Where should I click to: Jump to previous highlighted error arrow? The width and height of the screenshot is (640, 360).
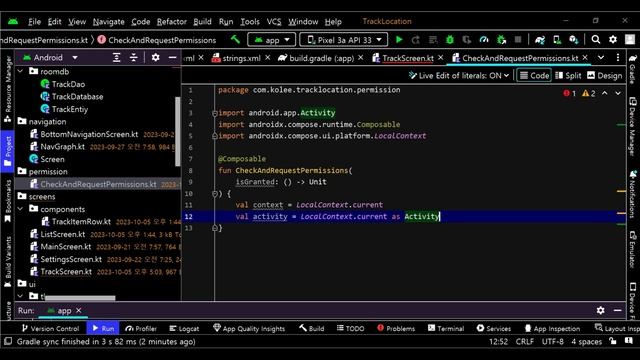[605, 93]
